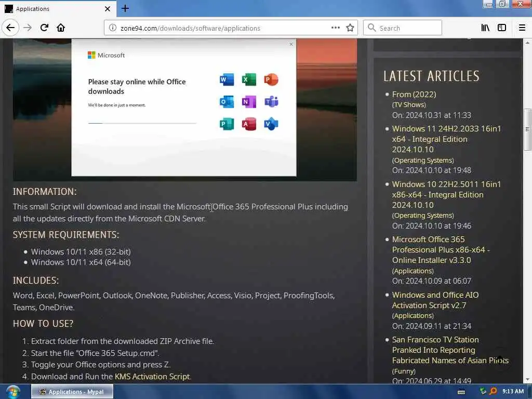
Task: Open the Library icon in toolbar
Action: (x=485, y=28)
